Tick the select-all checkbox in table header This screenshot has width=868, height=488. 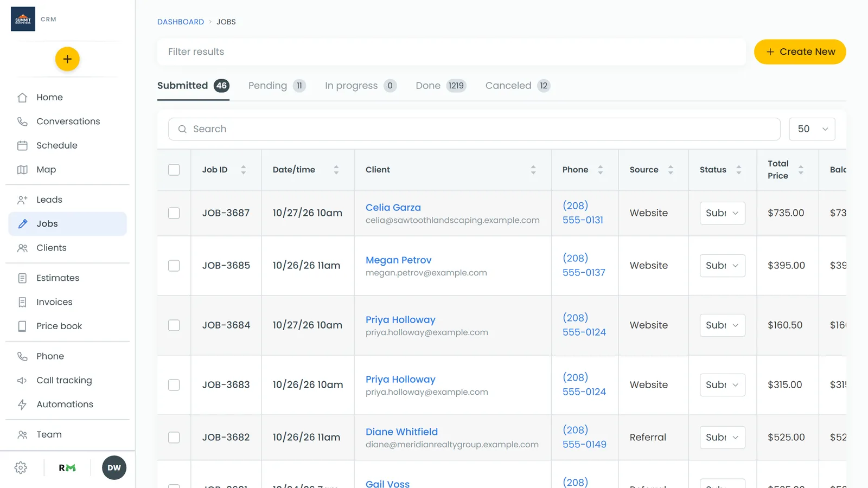(174, 170)
